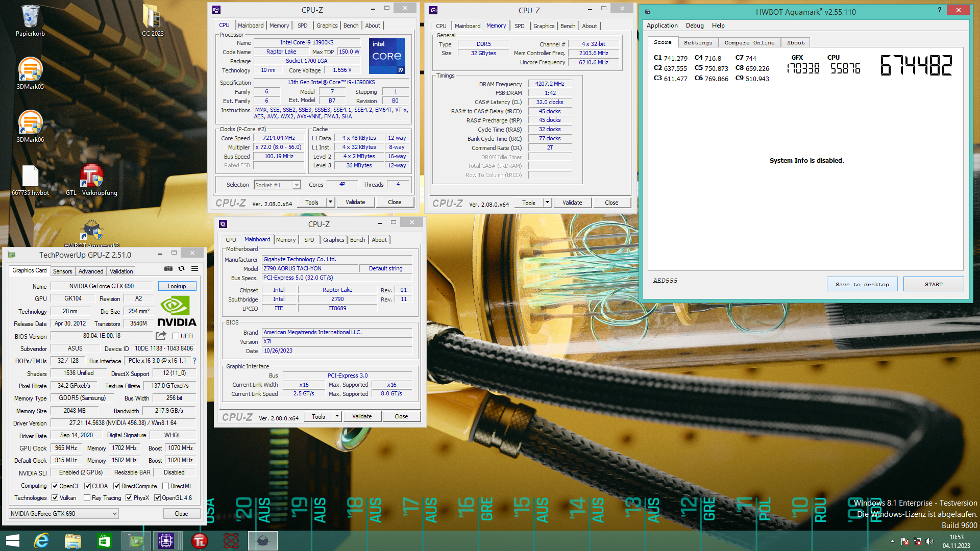Toggle the OpenCL checkbox
This screenshot has width=980, height=551.
(x=55, y=486)
